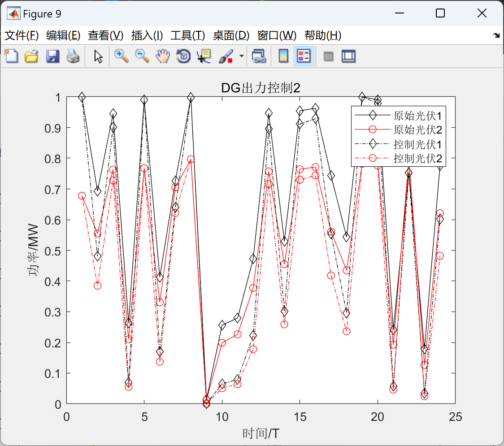
Task: Click the Hide Plot Tools icon
Action: tap(328, 56)
